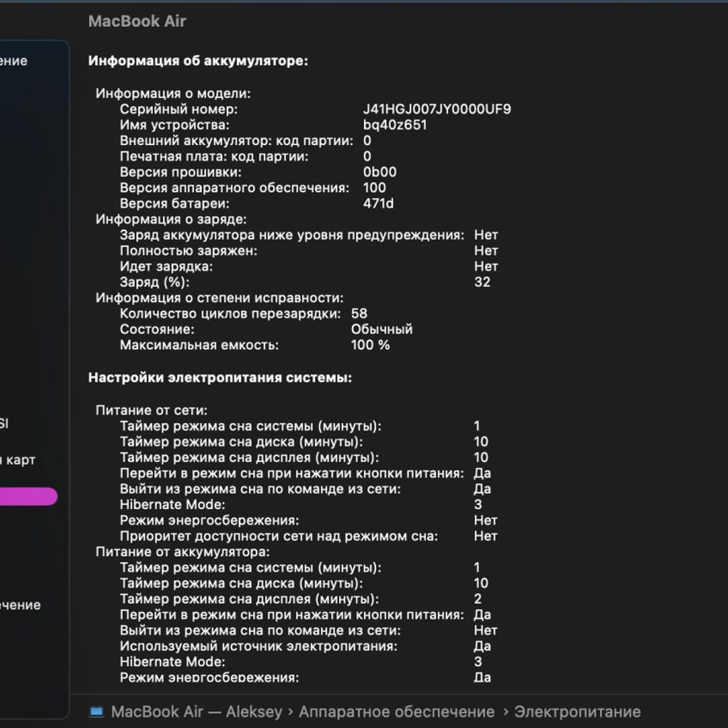Click the battery condition value 'Обычный'
The width and height of the screenshot is (728, 728).
[382, 329]
